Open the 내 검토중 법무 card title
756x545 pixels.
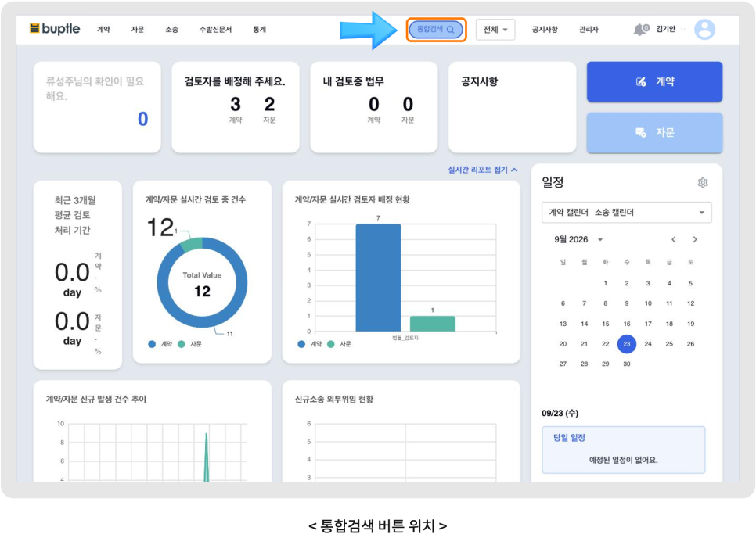pyautogui.click(x=354, y=81)
